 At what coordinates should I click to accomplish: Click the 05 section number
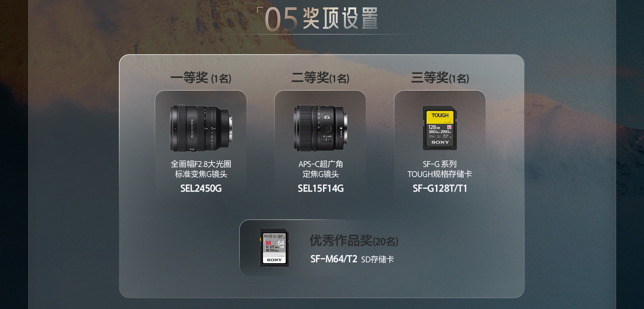click(x=281, y=19)
